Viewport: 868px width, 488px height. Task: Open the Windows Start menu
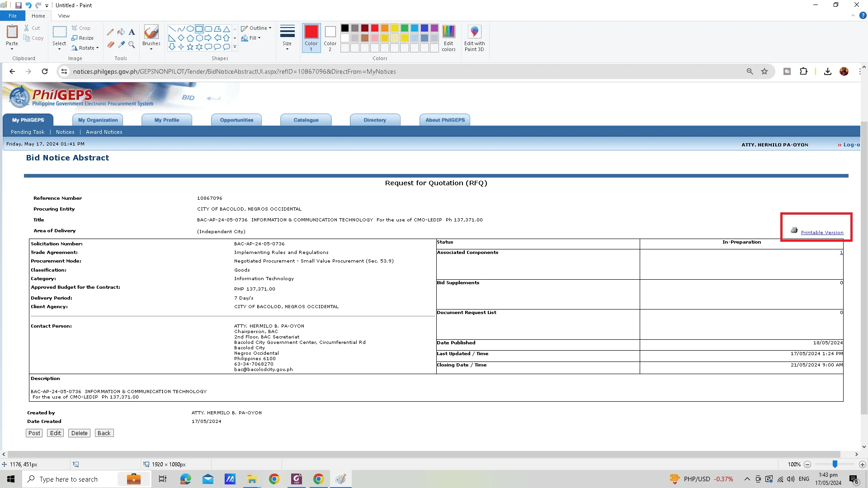11,479
